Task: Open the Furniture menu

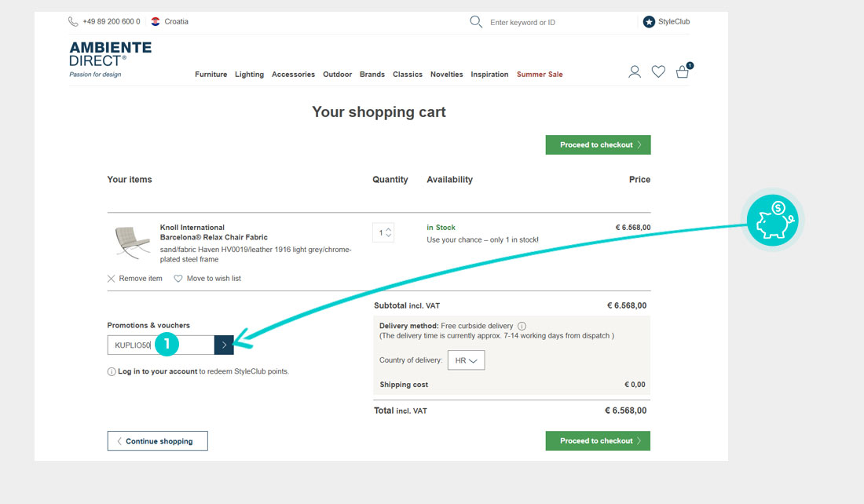Action: [x=211, y=75]
